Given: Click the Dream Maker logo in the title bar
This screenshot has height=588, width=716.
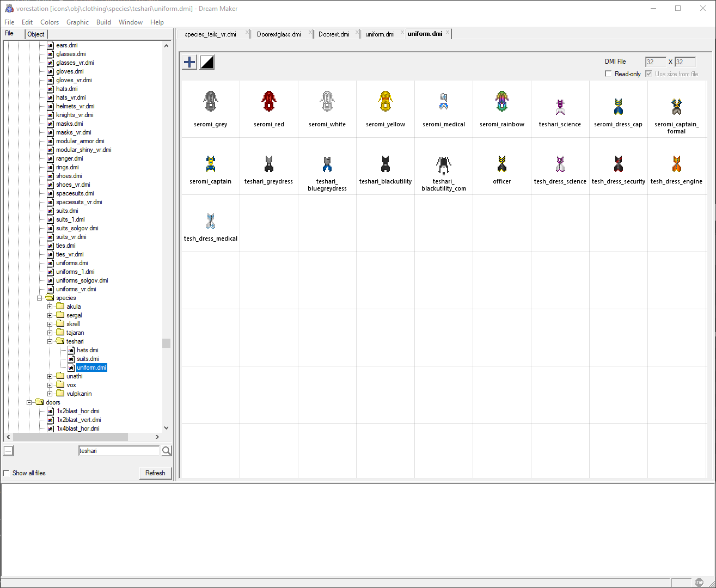Looking at the screenshot, I should point(9,8).
